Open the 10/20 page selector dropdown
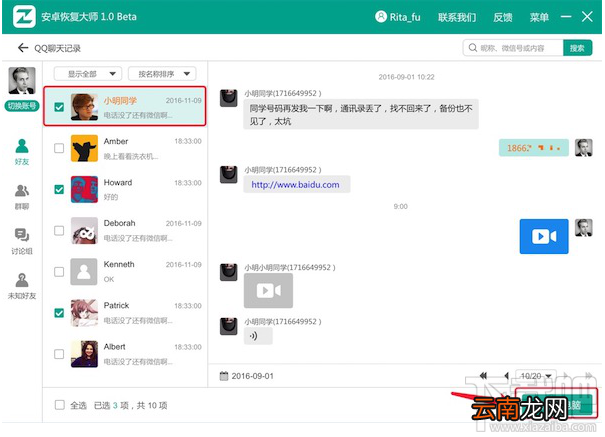This screenshot has width=605, height=437. coord(536,376)
